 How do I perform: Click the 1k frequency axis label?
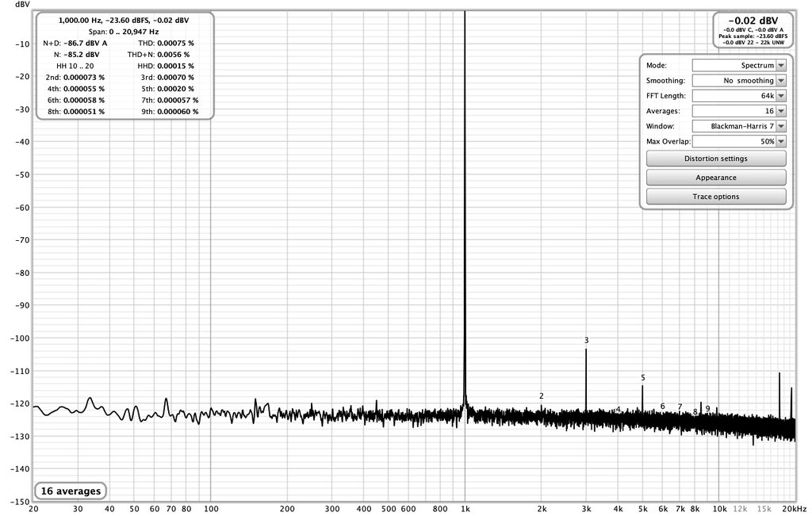pos(465,509)
